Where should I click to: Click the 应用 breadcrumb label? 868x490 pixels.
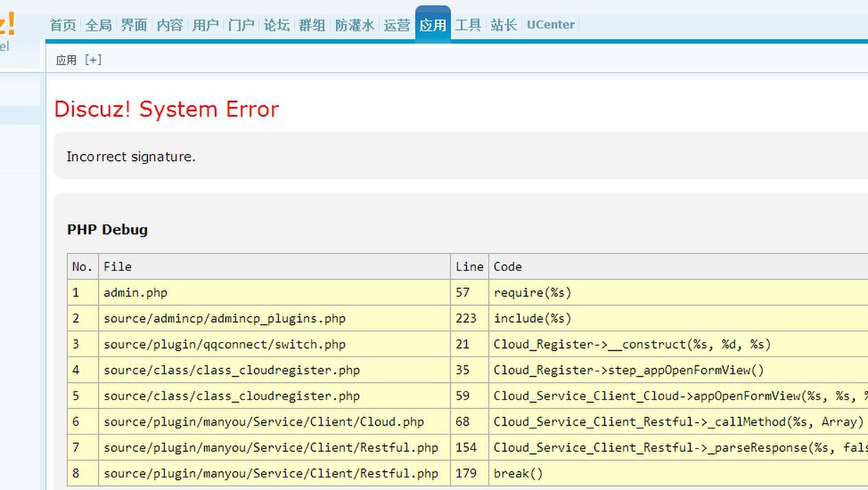[x=66, y=60]
